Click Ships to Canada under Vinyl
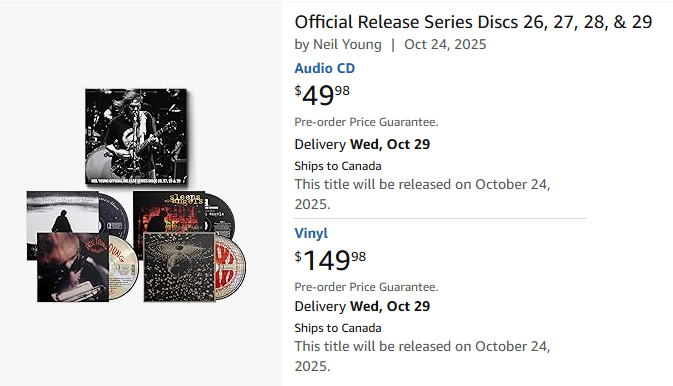This screenshot has width=673, height=386. pos(338,328)
